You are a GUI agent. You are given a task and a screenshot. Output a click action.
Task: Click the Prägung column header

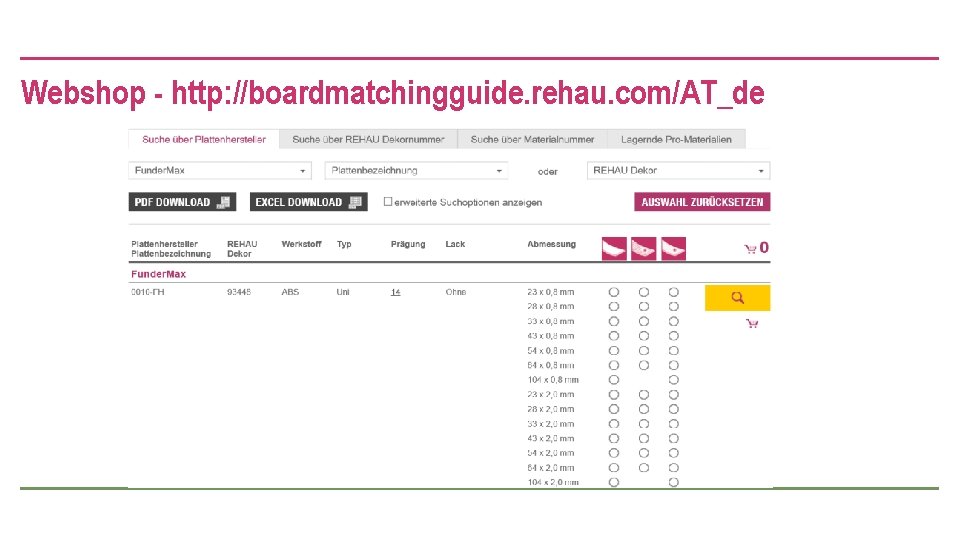point(408,244)
